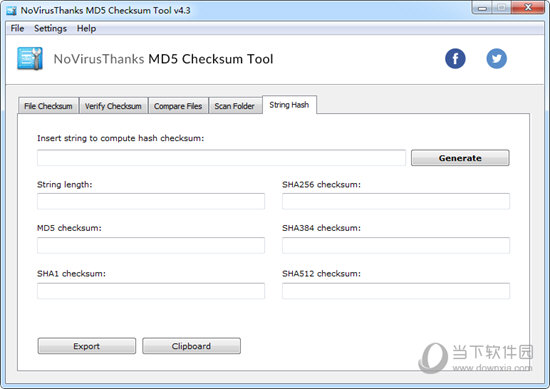Click the String length field
The image size is (550, 389).
(151, 201)
